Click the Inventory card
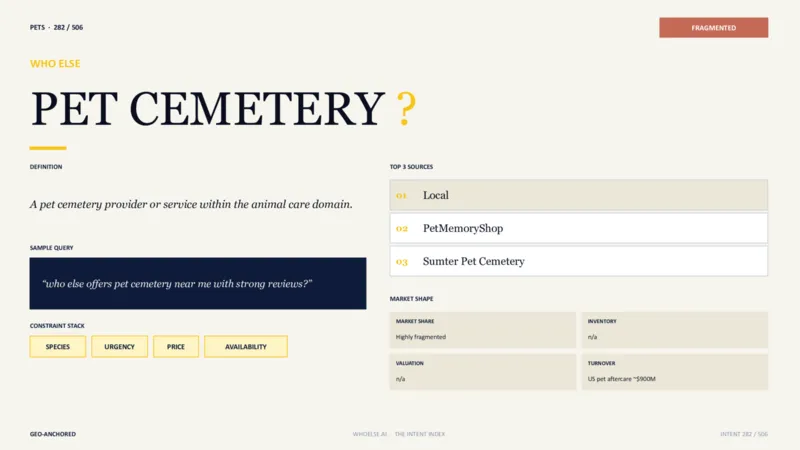 tap(674, 330)
